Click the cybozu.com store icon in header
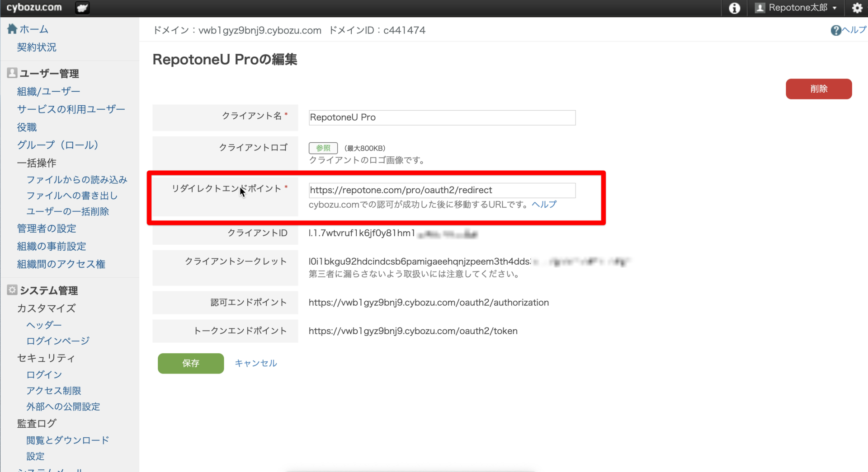868x472 pixels. [82, 8]
